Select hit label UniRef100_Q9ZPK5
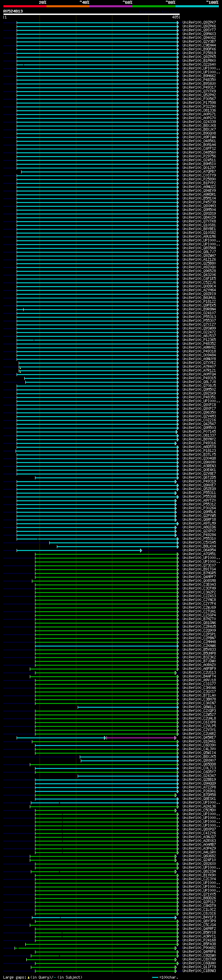 pyautogui.click(x=199, y=57)
